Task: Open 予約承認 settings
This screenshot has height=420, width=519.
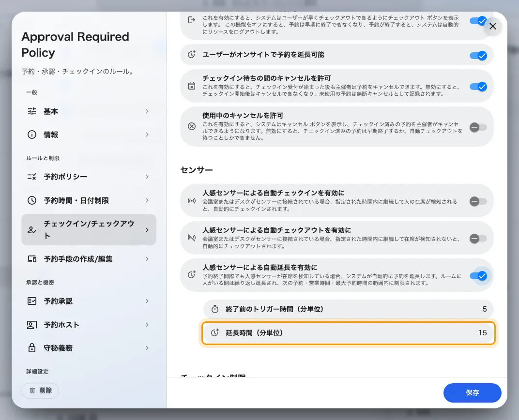Action: pyautogui.click(x=89, y=301)
